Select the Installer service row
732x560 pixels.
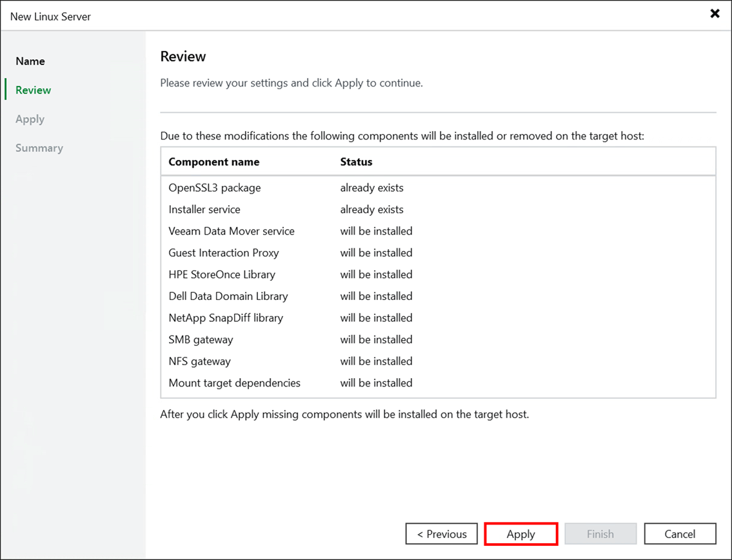(x=290, y=209)
